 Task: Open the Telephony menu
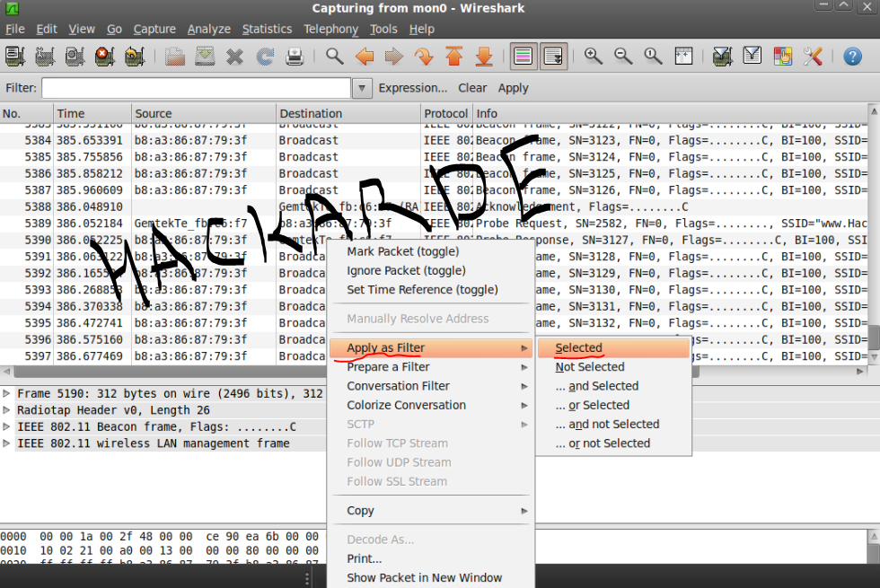(x=330, y=29)
